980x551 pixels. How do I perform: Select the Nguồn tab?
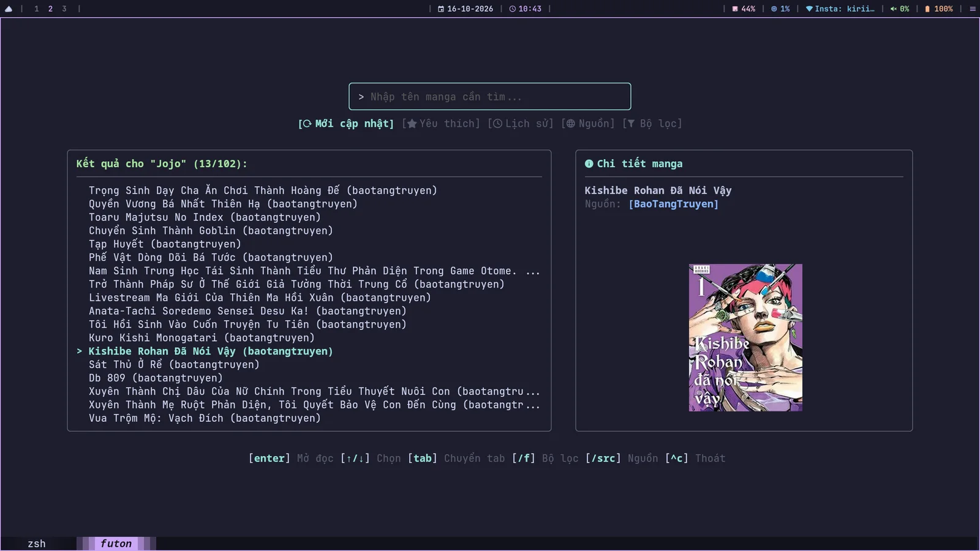588,124
